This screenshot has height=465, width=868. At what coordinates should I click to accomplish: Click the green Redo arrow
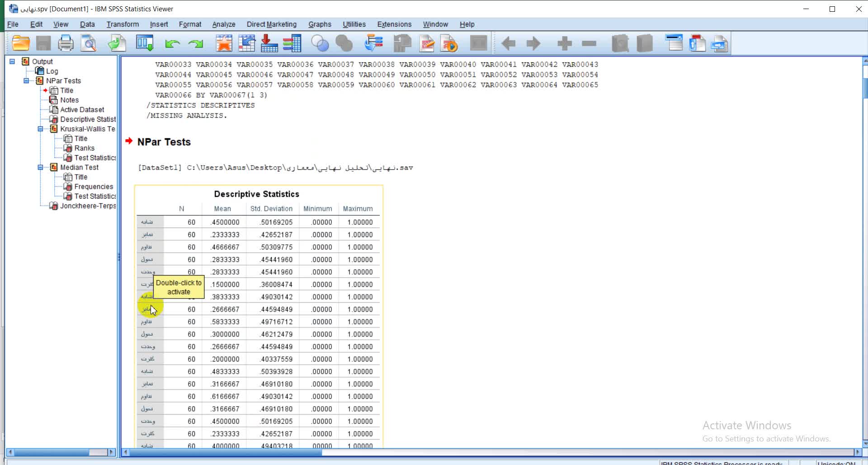coord(196,43)
